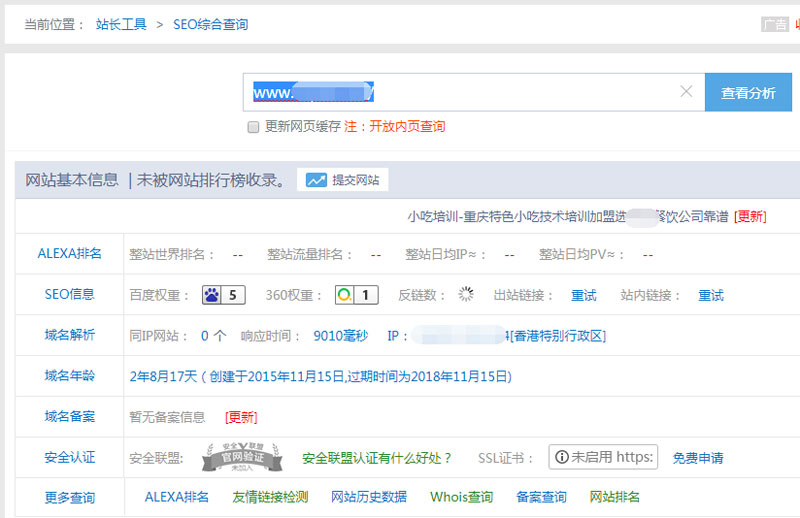Open the 站长工具 breadcrumb link
The image size is (800, 518).
click(x=121, y=24)
